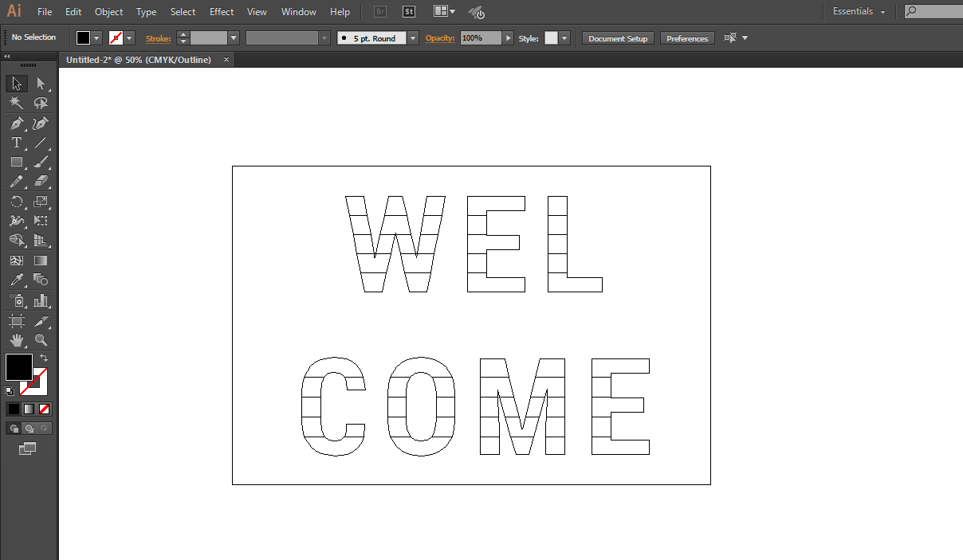Select the Slice tool
Viewport: 963px width, 560px height.
[41, 321]
